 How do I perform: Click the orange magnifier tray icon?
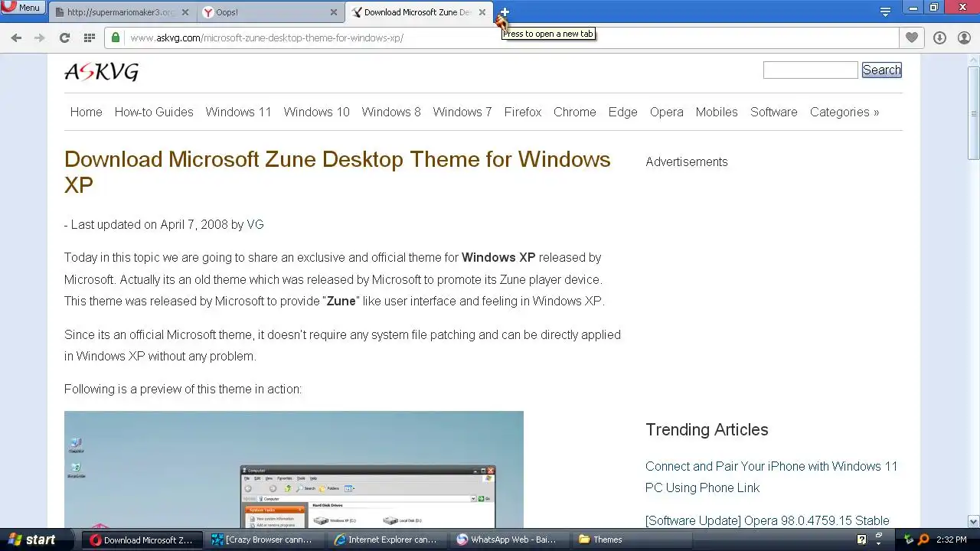click(924, 540)
